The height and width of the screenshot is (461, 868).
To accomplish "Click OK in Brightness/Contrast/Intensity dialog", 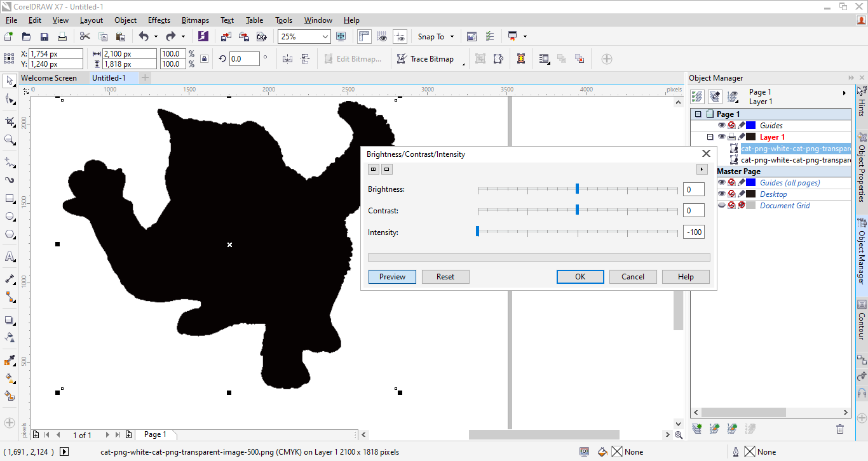I will pyautogui.click(x=580, y=277).
